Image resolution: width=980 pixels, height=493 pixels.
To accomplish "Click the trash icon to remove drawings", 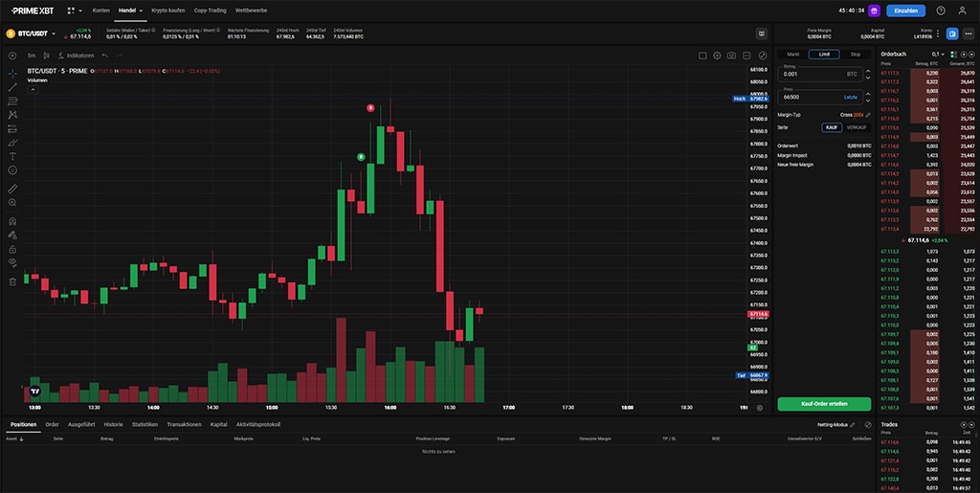I will pyautogui.click(x=12, y=281).
